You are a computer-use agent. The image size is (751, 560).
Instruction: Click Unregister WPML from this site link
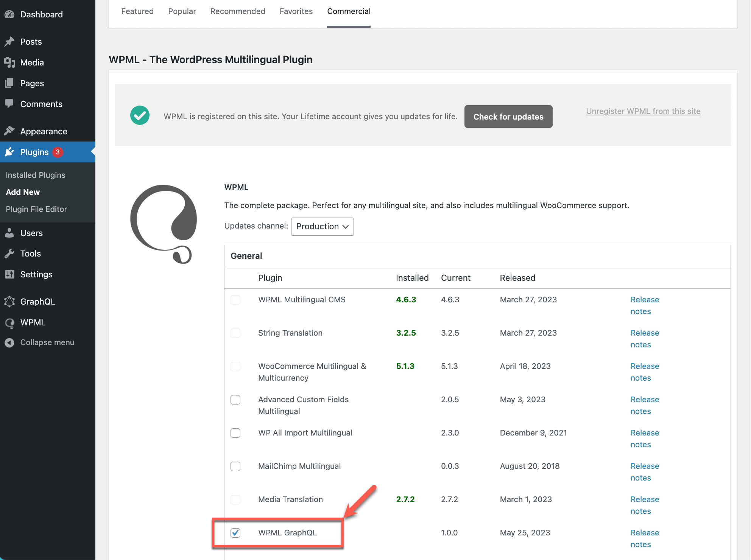tap(643, 111)
